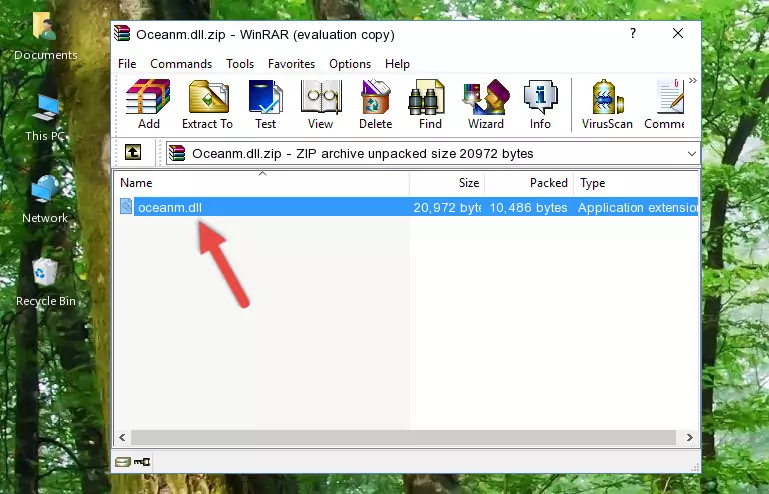
Task: Launch the Wizard tool
Action: (486, 104)
